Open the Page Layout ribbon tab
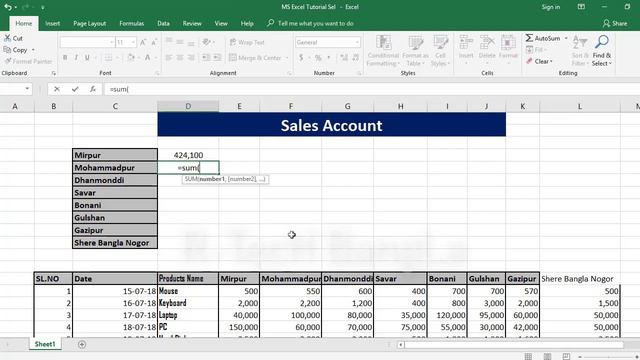640x360 pixels. (x=89, y=24)
